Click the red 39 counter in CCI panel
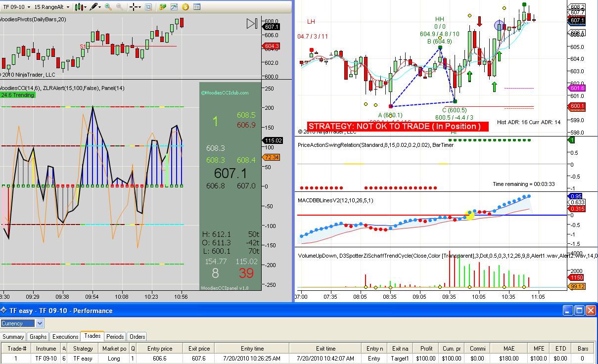The width and height of the screenshot is (598, 364). [246, 273]
